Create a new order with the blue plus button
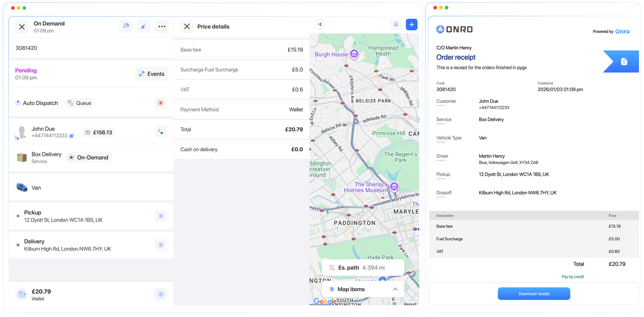Screen dimensions: 644x317 [x=412, y=24]
